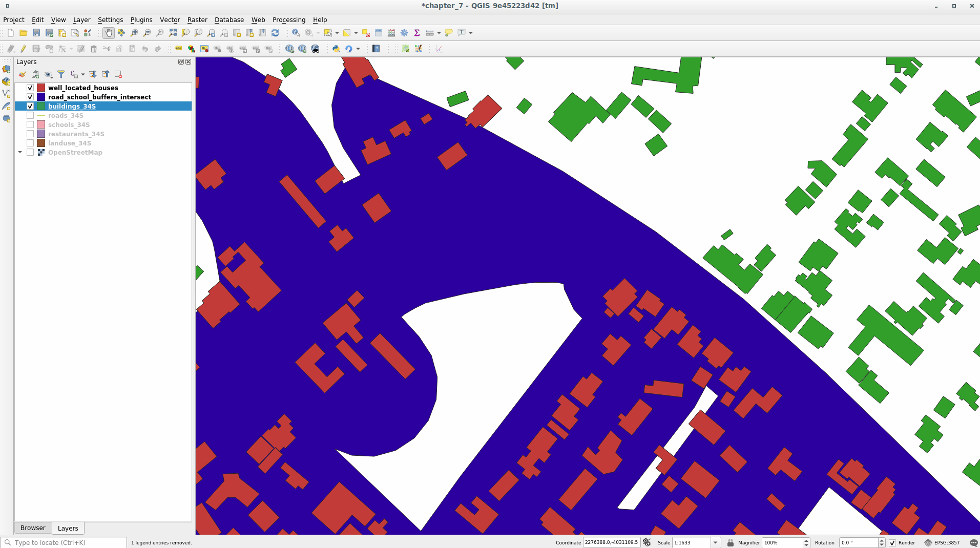Screen dimensions: 980x548
Task: Click the Identify Features tool
Action: point(296,33)
